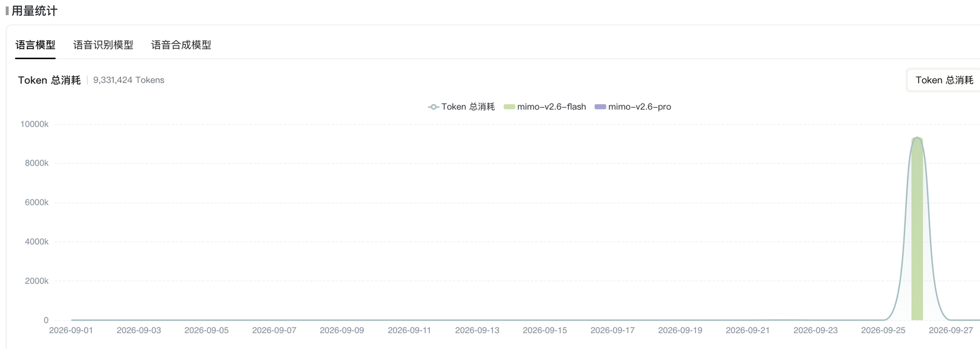Open the Token 总消耗 dropdown selector

[943, 80]
